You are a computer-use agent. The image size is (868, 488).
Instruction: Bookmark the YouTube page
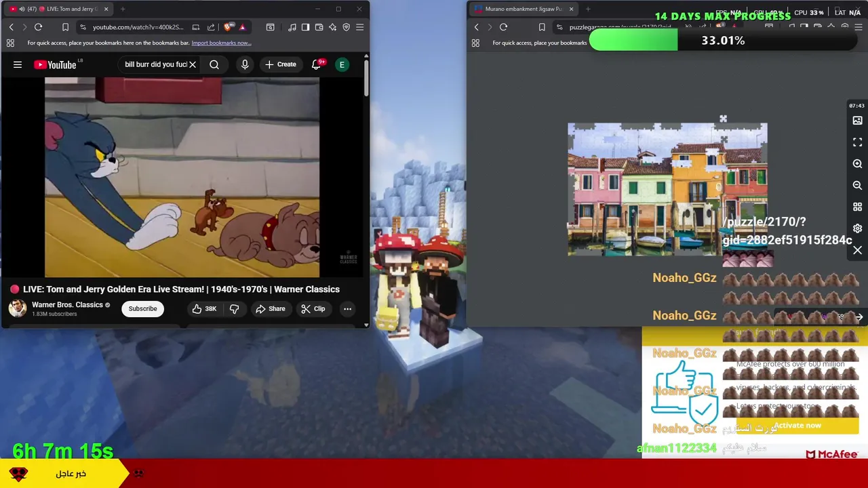pos(65,27)
